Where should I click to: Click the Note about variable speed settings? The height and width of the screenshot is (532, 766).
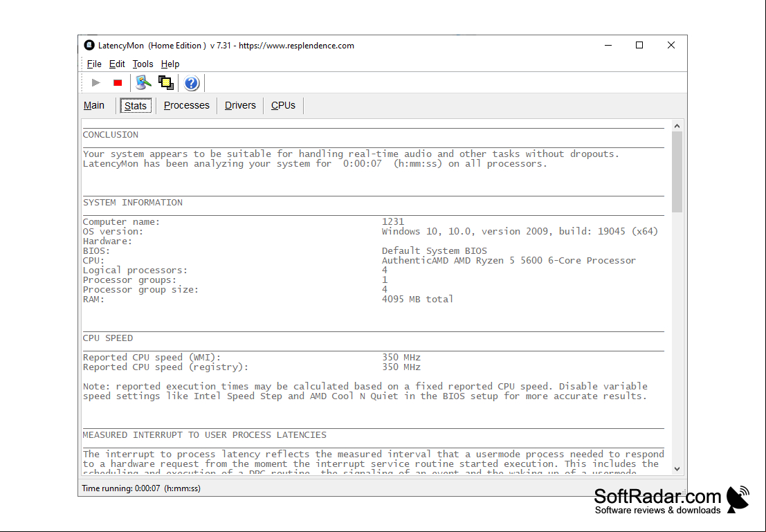365,392
